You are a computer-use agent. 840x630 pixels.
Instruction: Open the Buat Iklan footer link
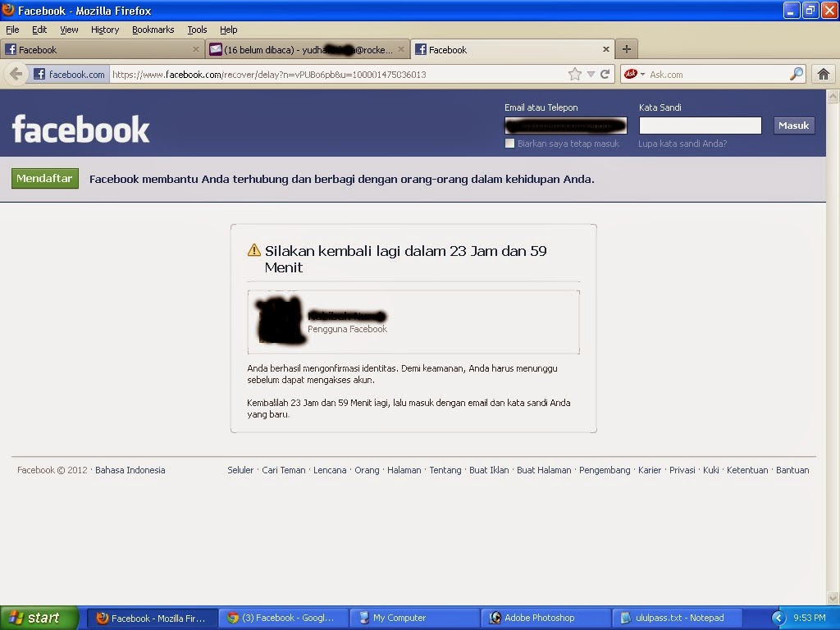pos(489,470)
